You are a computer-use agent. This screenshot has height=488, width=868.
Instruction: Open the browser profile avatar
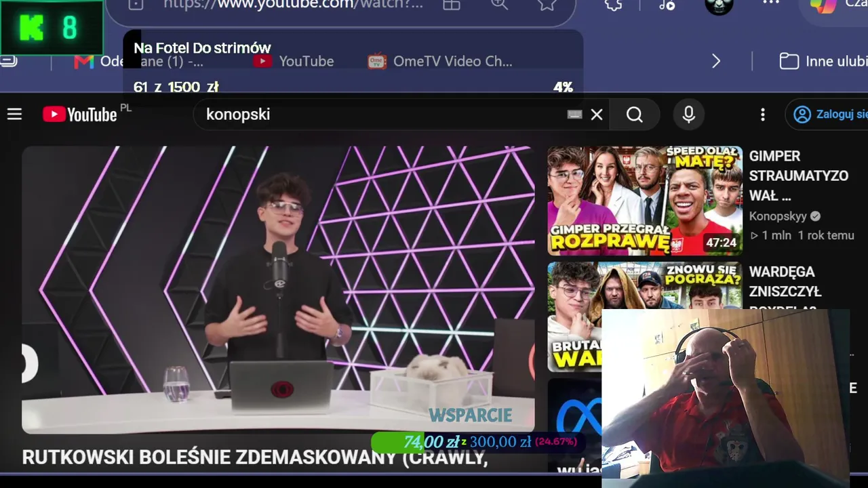pos(719,6)
